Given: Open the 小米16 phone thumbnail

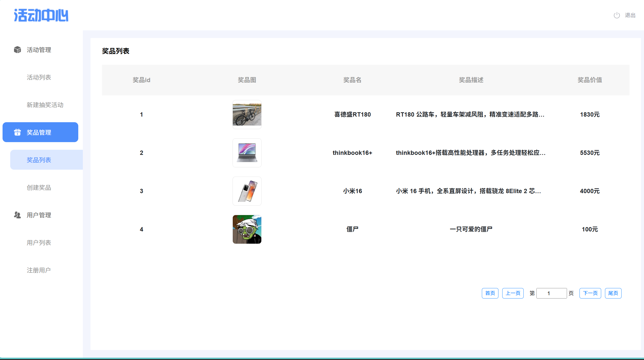Looking at the screenshot, I should (x=247, y=191).
